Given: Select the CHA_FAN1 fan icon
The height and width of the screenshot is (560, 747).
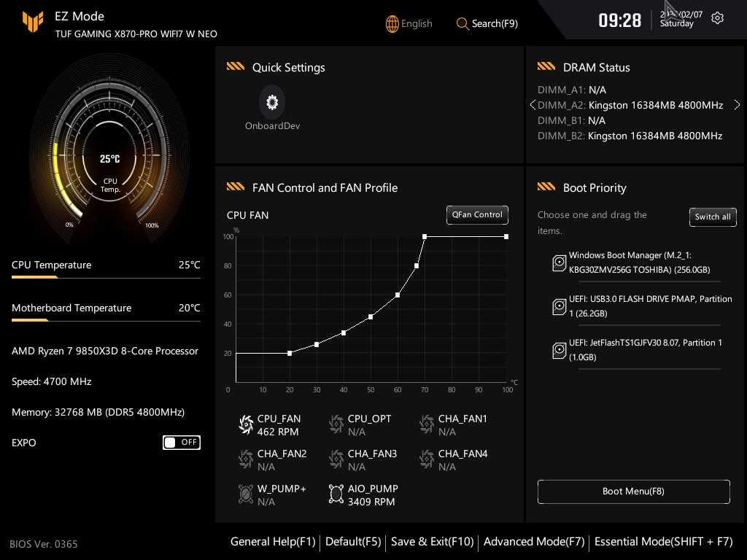Looking at the screenshot, I should point(427,424).
